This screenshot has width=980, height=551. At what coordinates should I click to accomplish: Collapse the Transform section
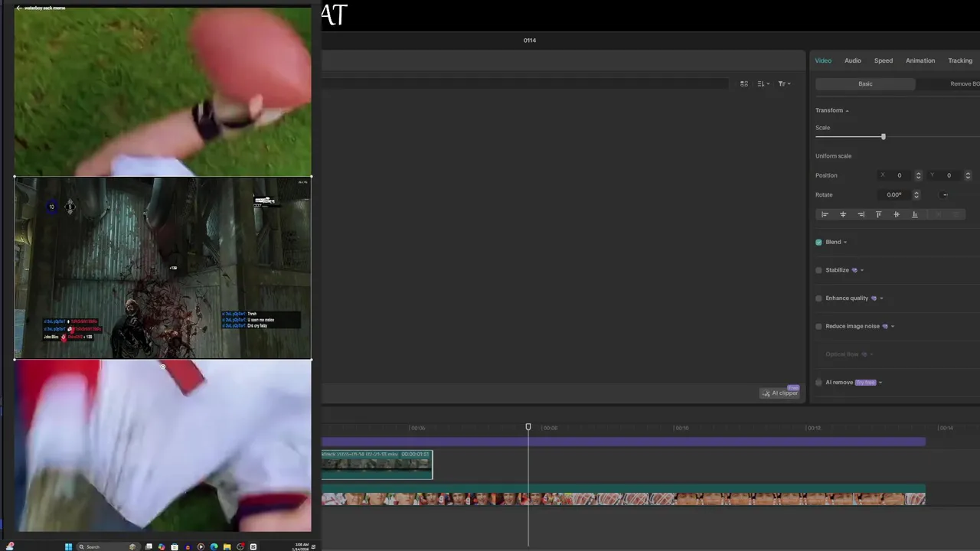(847, 111)
